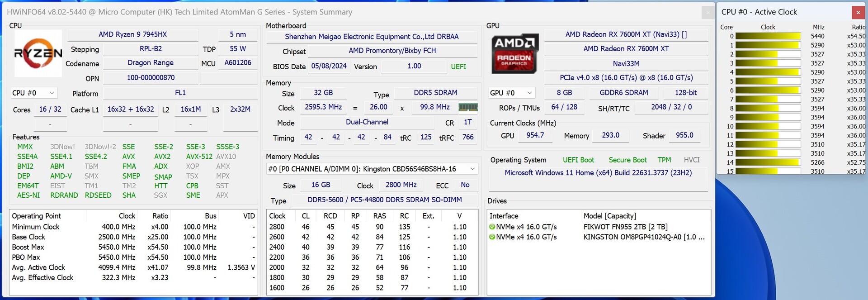868x300 pixels.
Task: Click the Navi33M GPU codename field
Action: pos(626,64)
